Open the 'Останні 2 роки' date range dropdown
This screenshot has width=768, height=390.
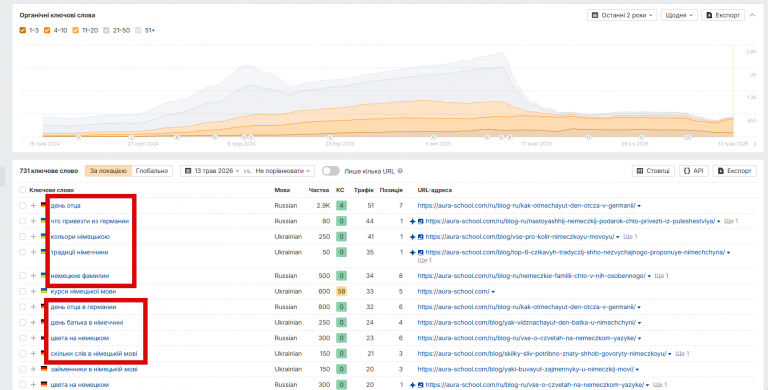pos(622,15)
